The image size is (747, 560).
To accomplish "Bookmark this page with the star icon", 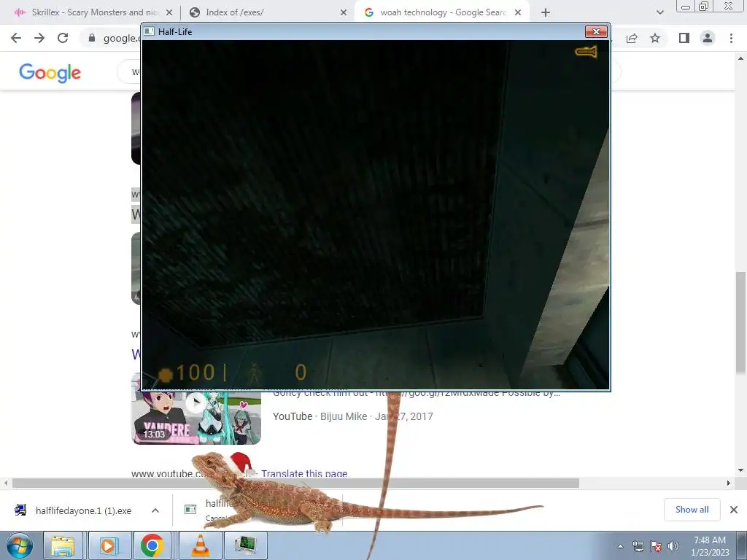I will 655,38.
